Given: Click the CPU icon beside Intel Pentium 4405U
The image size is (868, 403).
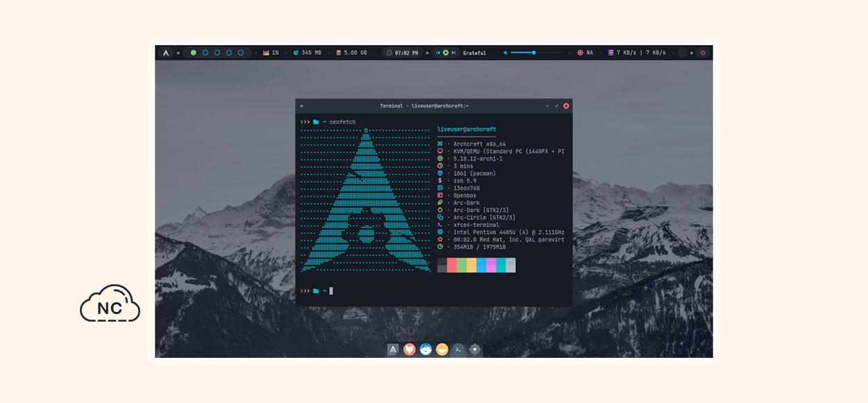Looking at the screenshot, I should tap(440, 232).
